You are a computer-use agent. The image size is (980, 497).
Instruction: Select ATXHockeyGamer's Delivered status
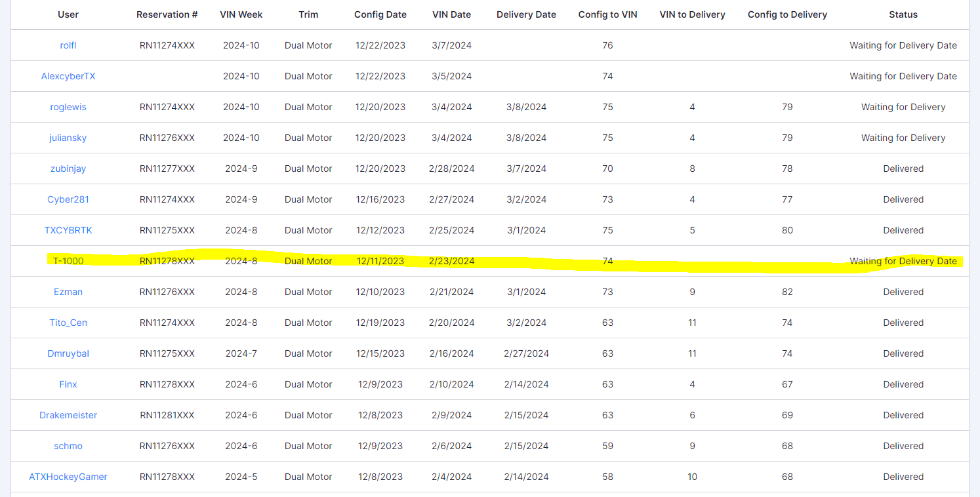point(903,477)
